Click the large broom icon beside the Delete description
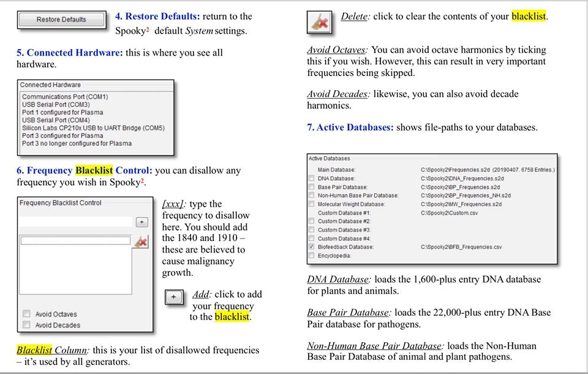 pos(320,23)
